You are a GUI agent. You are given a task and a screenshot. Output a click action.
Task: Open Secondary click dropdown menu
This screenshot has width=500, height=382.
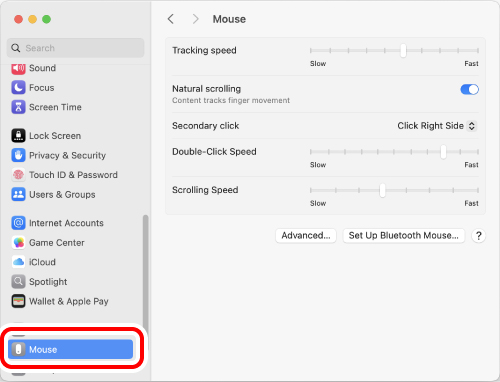click(x=437, y=126)
